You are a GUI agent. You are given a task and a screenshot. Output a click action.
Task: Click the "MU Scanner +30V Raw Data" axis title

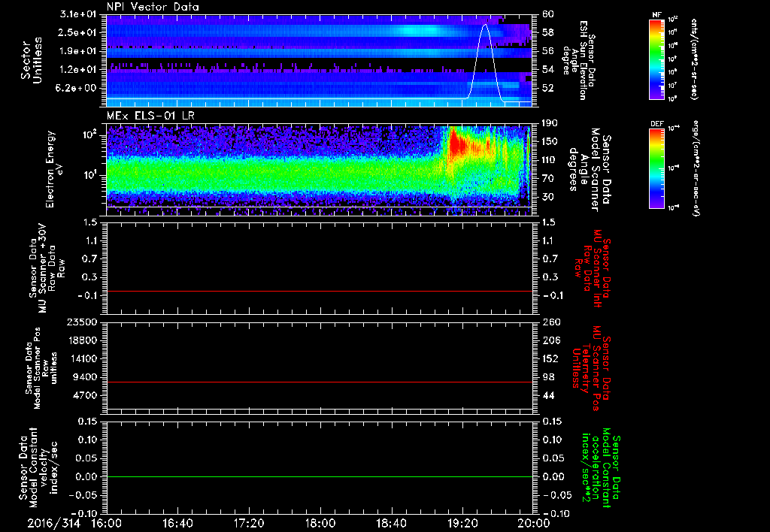click(x=47, y=268)
